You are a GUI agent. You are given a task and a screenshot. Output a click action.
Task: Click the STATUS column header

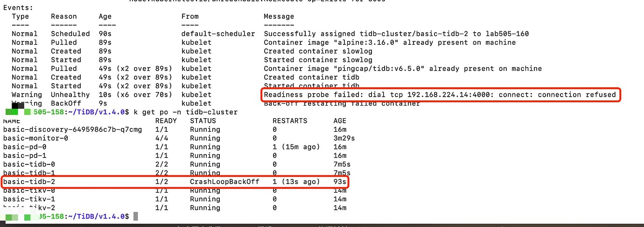coord(203,121)
